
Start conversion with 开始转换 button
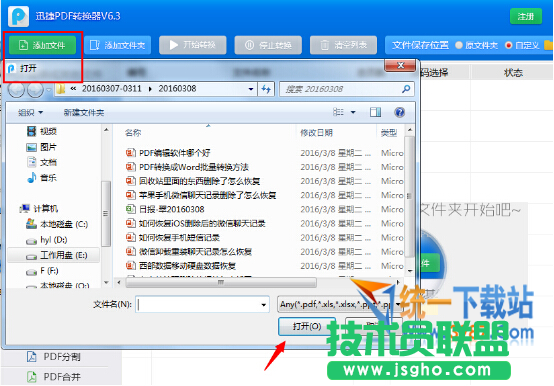click(x=193, y=45)
